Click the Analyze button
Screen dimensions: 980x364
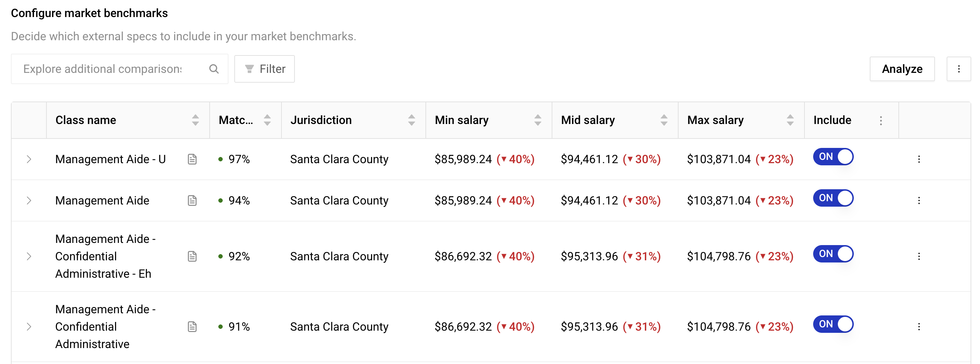[902, 69]
